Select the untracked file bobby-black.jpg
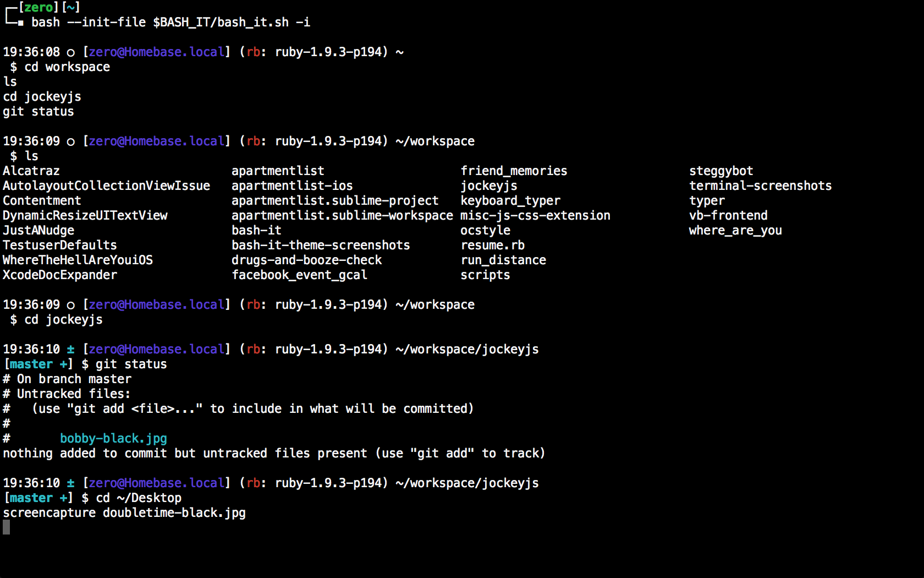This screenshot has width=924, height=578. [113, 439]
